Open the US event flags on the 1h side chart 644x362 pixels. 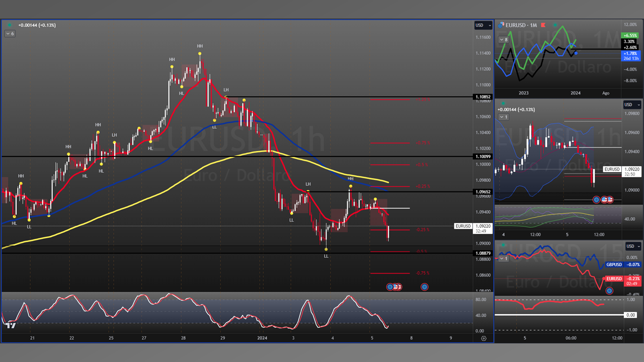pyautogui.click(x=607, y=200)
